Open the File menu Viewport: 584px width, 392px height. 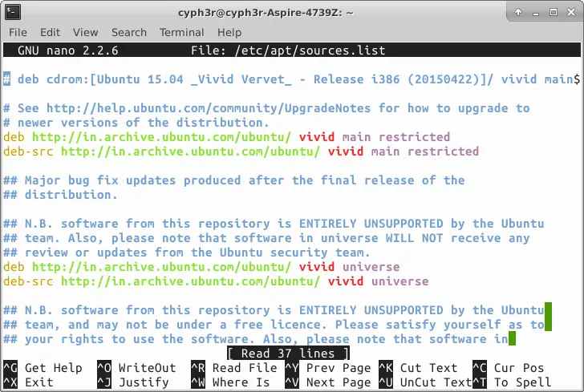(x=18, y=32)
